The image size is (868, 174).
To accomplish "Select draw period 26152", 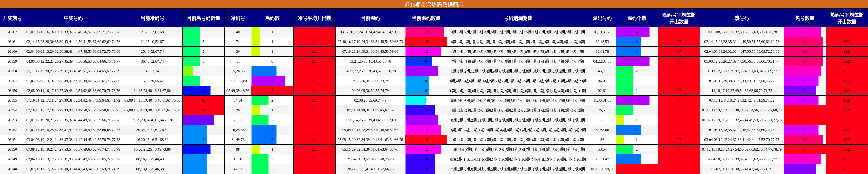I will point(12,129).
